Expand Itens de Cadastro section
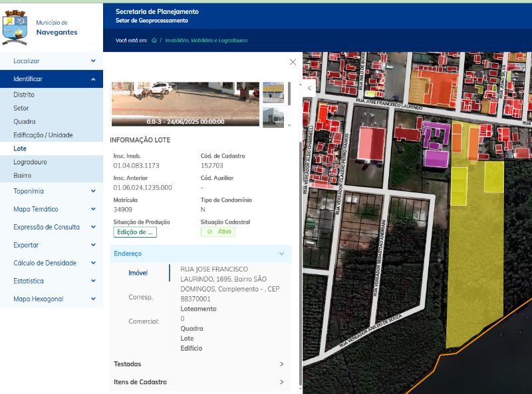This screenshot has height=394, width=532. coord(201,382)
